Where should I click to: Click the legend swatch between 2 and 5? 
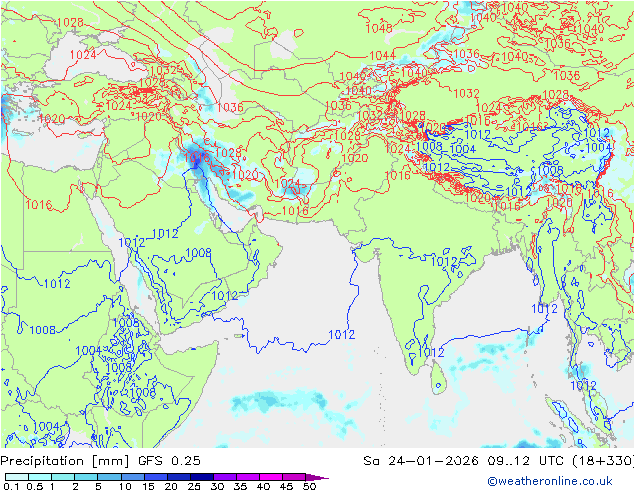(86, 477)
